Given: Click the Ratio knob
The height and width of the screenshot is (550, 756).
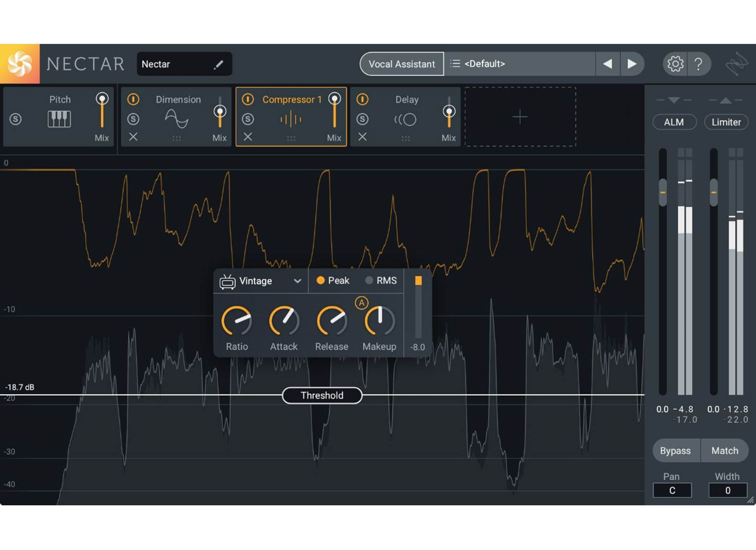Looking at the screenshot, I should tap(237, 321).
